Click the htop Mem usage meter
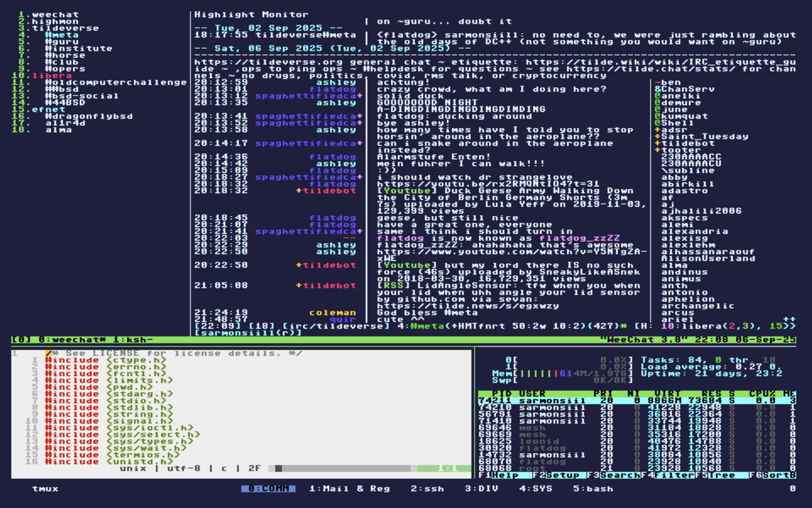The image size is (812, 508). 562,373
